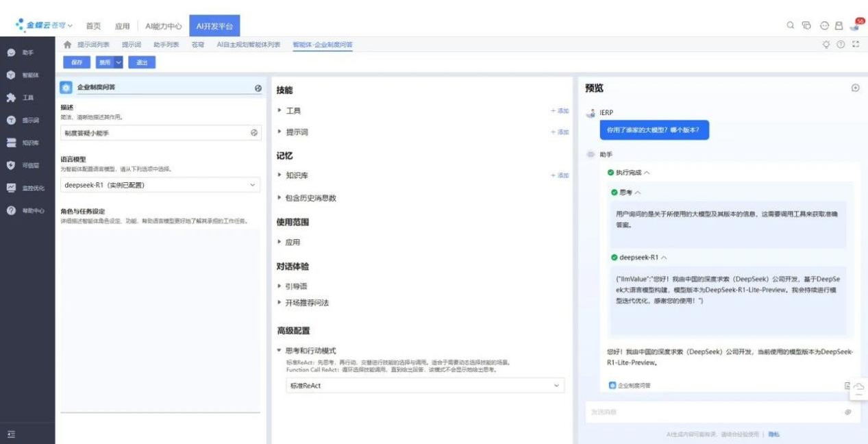Click the home icon in the breadcrumb bar
Screen dimensions: 868x444
67,45
